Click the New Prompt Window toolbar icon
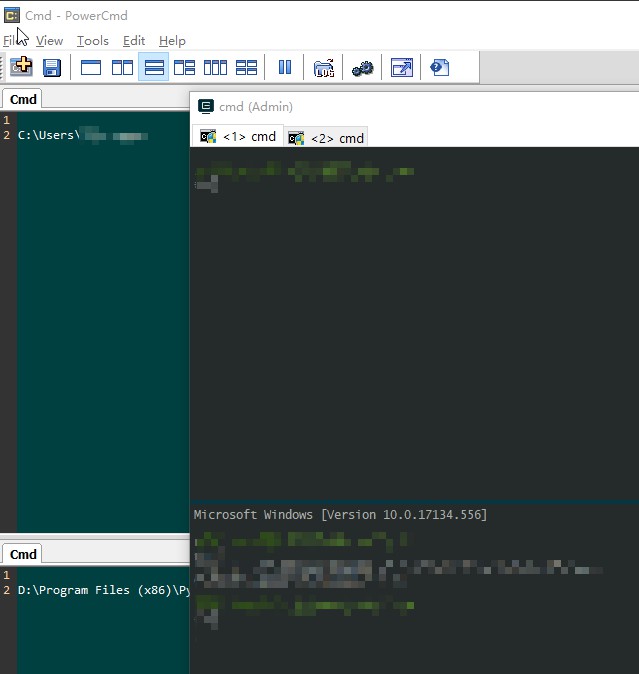Image resolution: width=639 pixels, height=674 pixels. pyautogui.click(x=21, y=67)
